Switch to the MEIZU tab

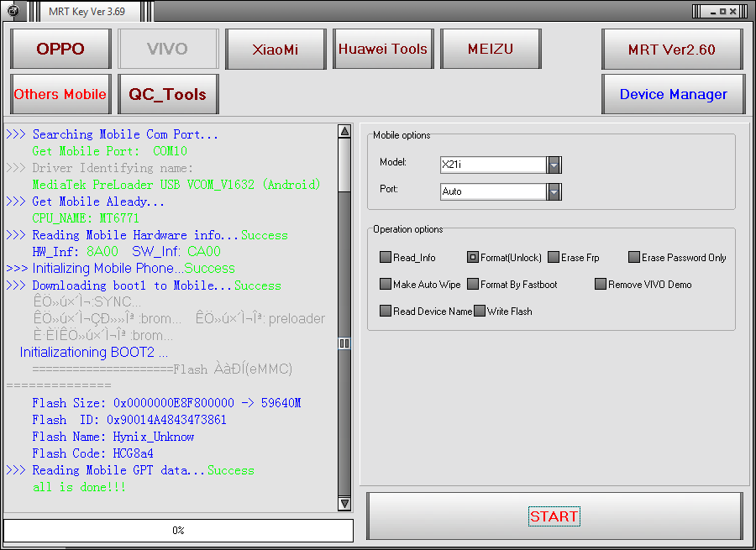[491, 49]
